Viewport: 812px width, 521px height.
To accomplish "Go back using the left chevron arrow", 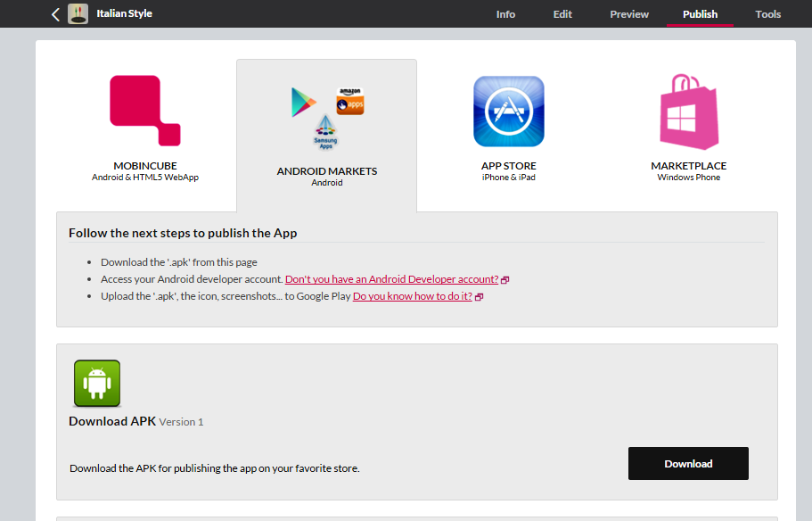I will (56, 14).
